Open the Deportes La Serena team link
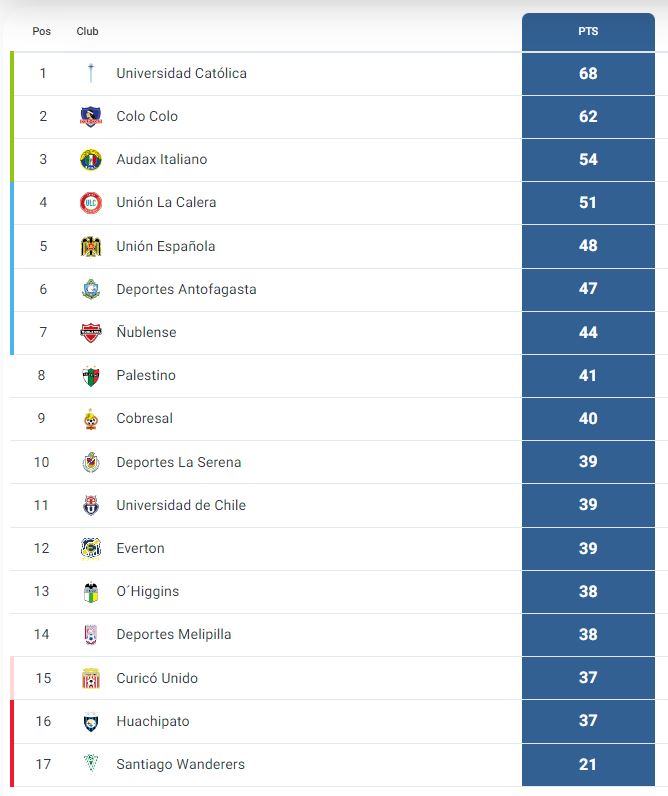Image resolution: width=668 pixels, height=796 pixels. (179, 462)
